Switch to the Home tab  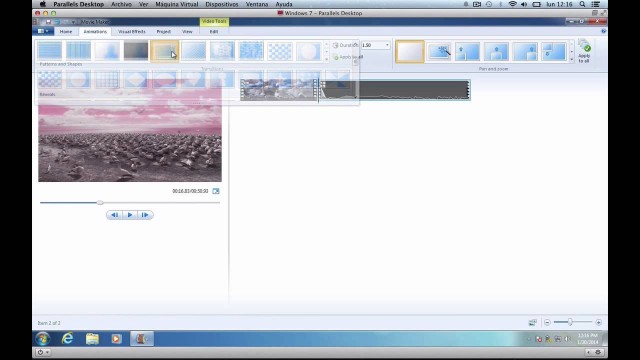click(66, 31)
